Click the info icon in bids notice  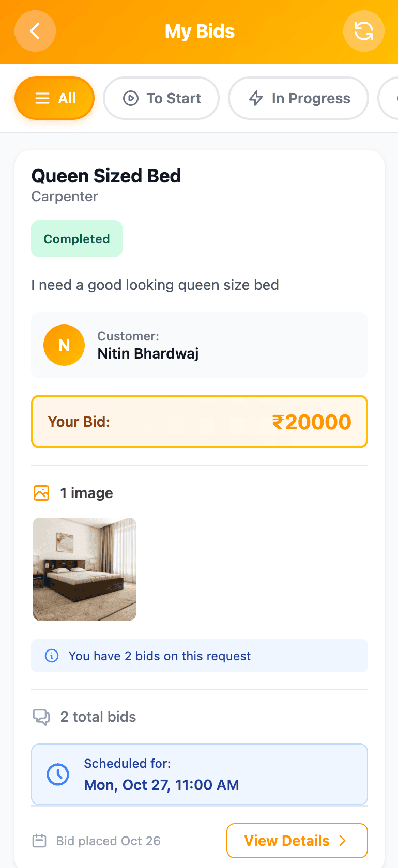click(x=52, y=656)
